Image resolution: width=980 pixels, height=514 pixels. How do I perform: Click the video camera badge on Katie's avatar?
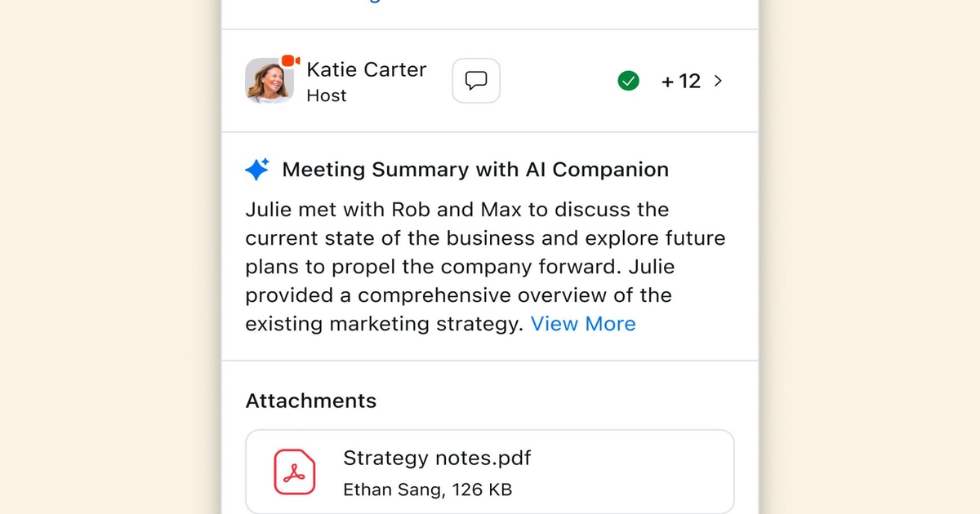coord(289,60)
